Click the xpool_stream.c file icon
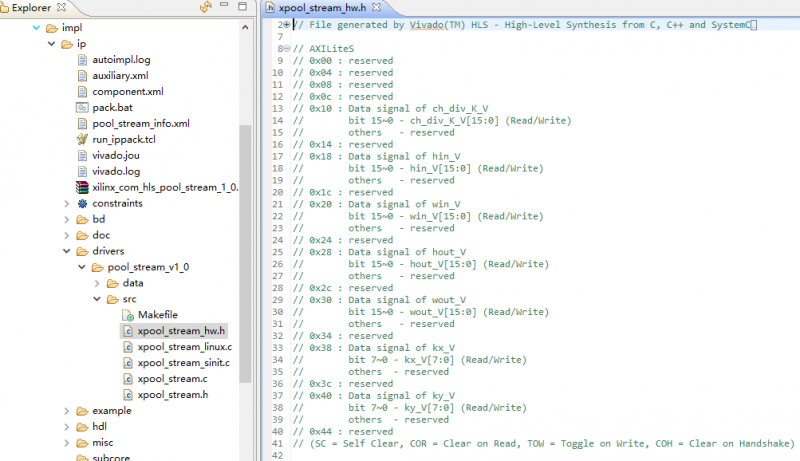 128,379
